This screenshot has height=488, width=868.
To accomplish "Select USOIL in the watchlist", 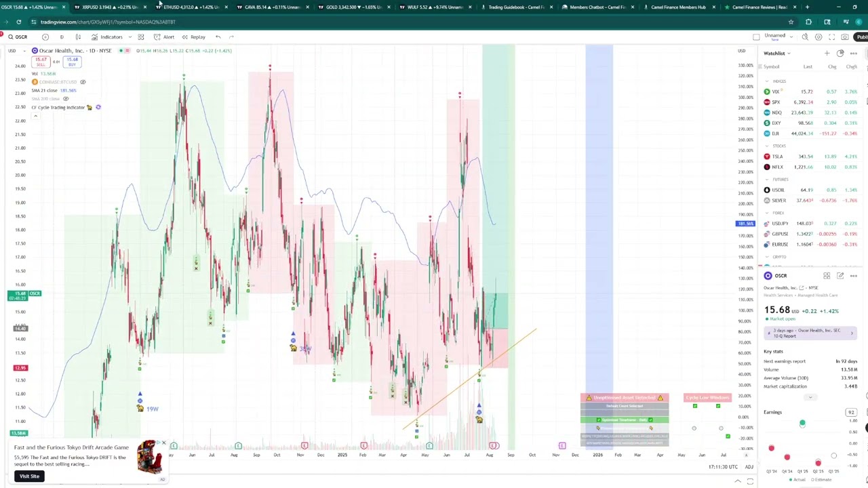I will pos(811,190).
